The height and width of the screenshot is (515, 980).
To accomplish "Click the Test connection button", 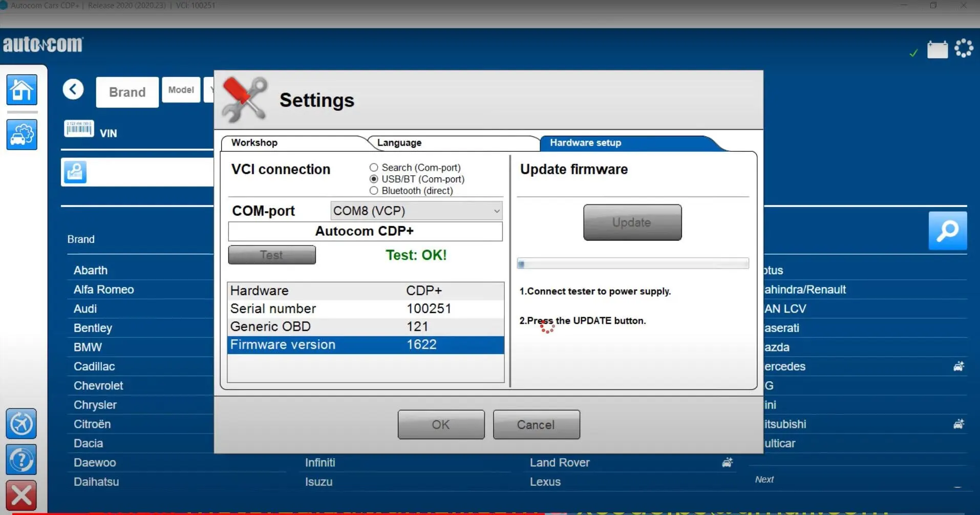I will pos(272,255).
